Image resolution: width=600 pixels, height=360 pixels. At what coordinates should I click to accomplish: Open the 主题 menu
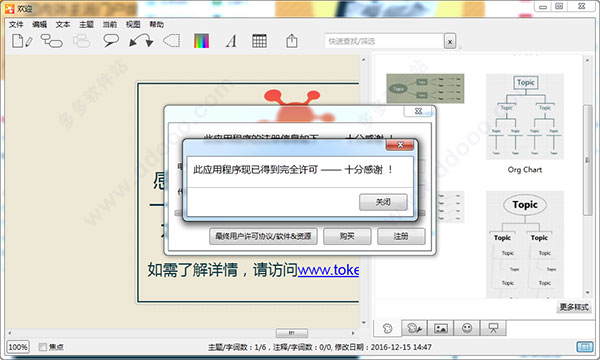point(86,24)
